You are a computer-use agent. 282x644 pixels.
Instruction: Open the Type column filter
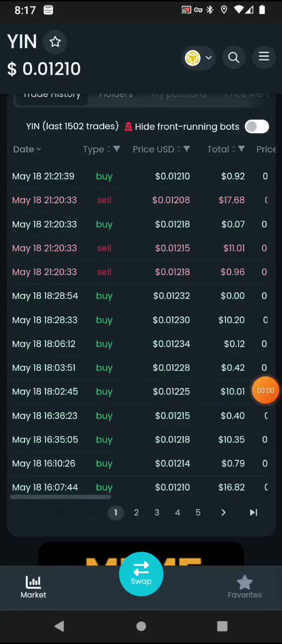pos(117,149)
